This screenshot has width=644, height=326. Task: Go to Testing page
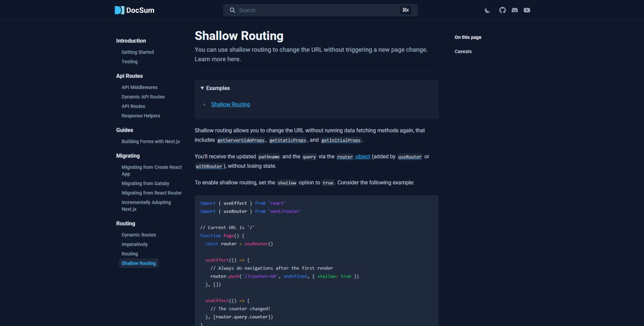pos(130,62)
